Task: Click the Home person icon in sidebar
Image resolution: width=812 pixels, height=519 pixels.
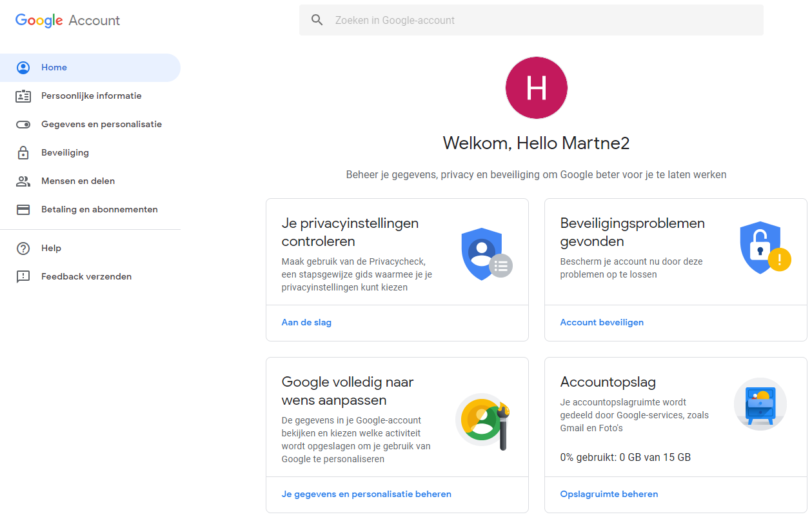Action: (x=23, y=68)
